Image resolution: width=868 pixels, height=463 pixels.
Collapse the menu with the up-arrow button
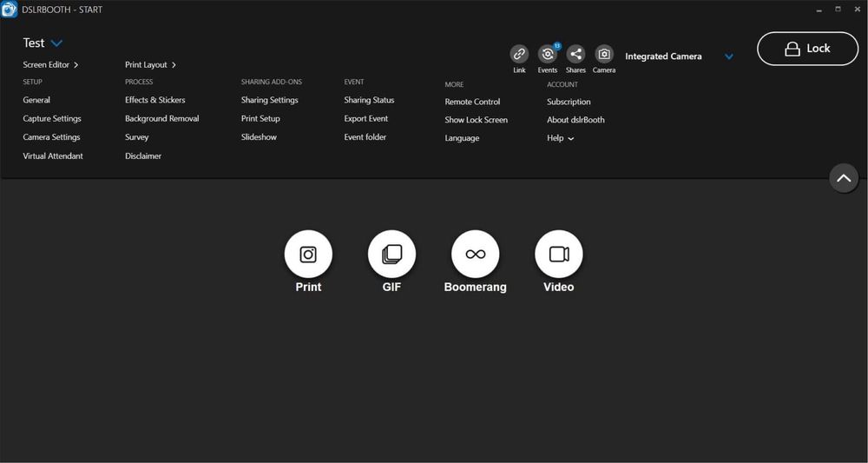[x=844, y=178]
